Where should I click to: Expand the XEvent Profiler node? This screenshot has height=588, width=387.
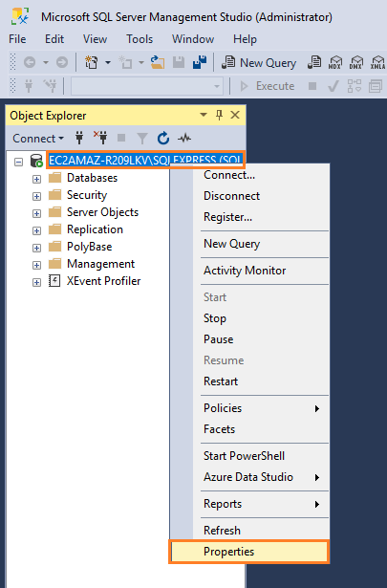(36, 282)
